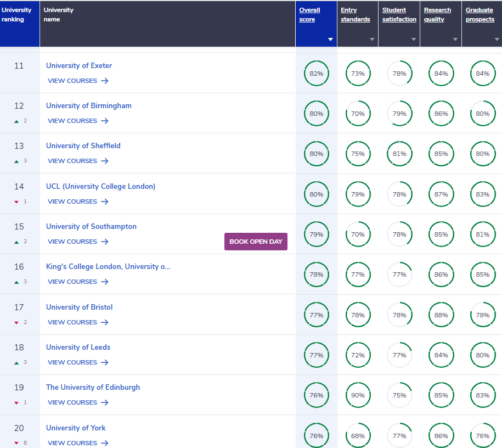502x448 pixels.
Task: Open the Overall score sort dropdown arrow
Action: [x=330, y=40]
